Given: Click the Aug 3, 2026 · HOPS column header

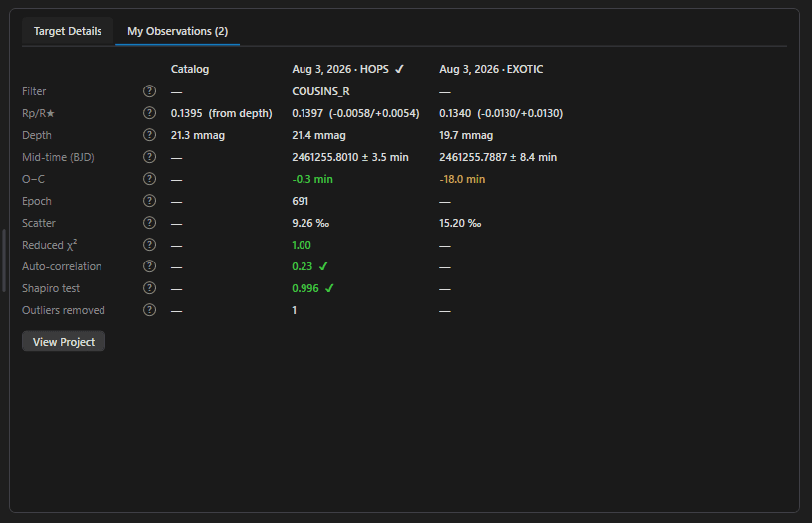Looking at the screenshot, I should tap(340, 69).
